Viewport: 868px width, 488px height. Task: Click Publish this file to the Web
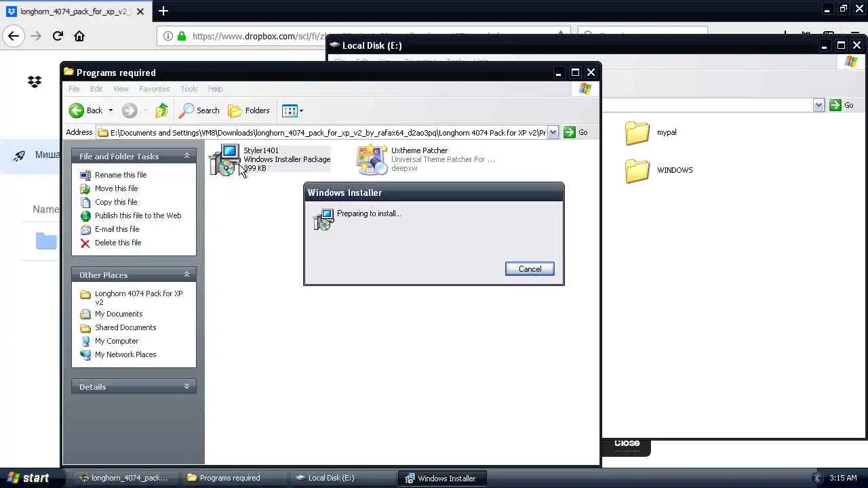(138, 216)
